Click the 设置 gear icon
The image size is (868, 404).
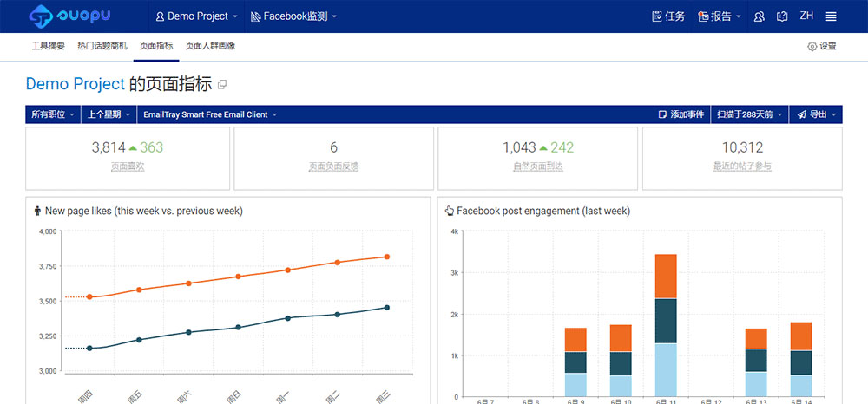pos(812,46)
